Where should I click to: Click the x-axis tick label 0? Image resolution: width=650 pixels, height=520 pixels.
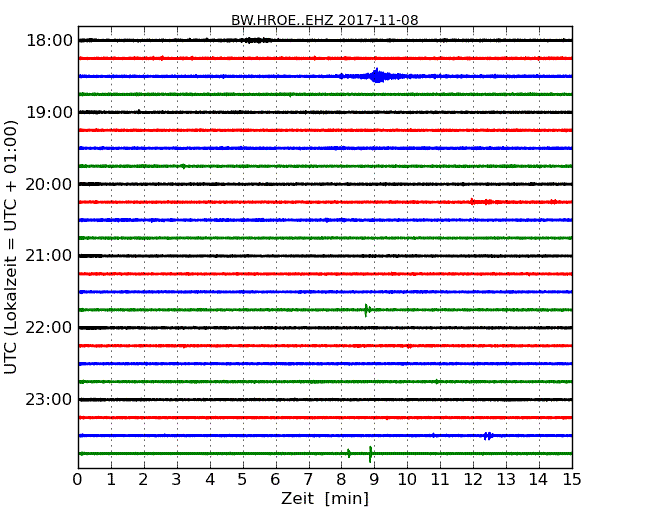[x=78, y=480]
